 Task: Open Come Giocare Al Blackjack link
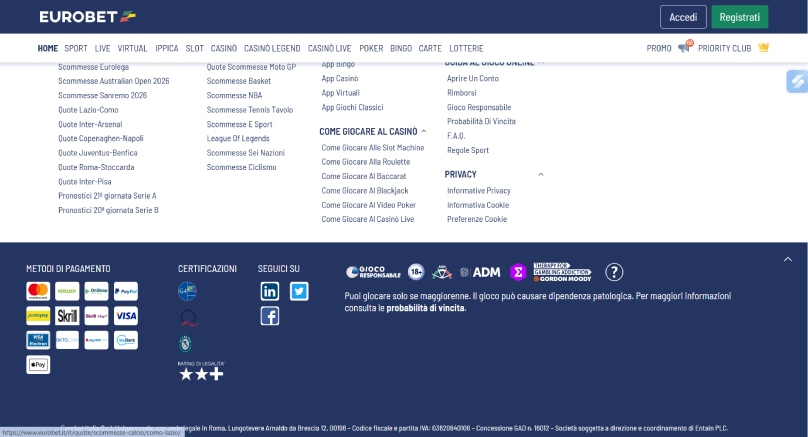click(364, 191)
